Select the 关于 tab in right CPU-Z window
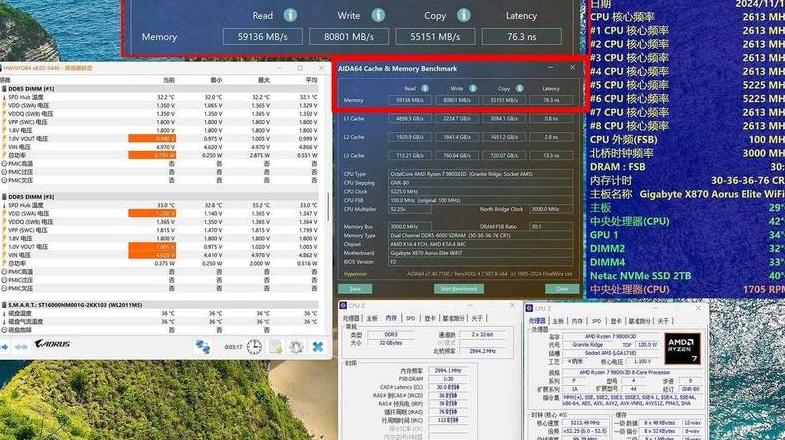 click(664, 321)
